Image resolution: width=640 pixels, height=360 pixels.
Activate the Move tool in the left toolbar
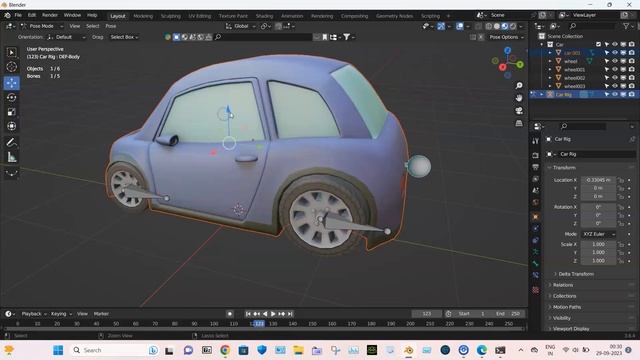[x=11, y=83]
